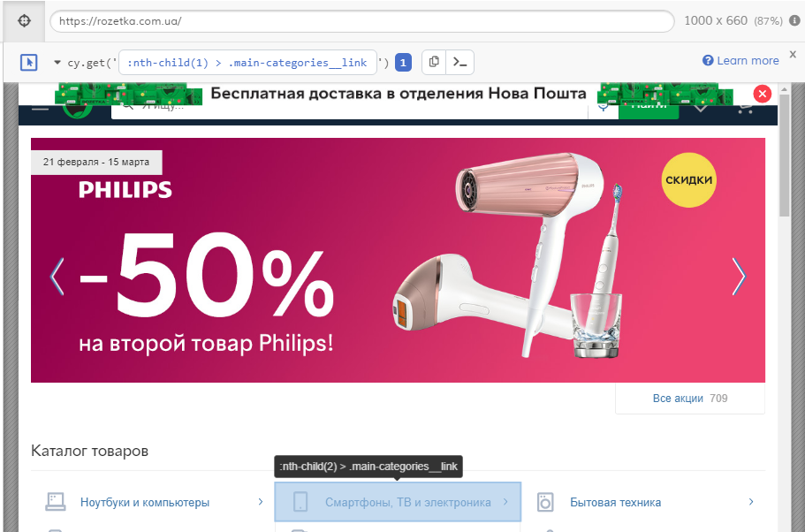Print selector to console icon

(x=460, y=62)
